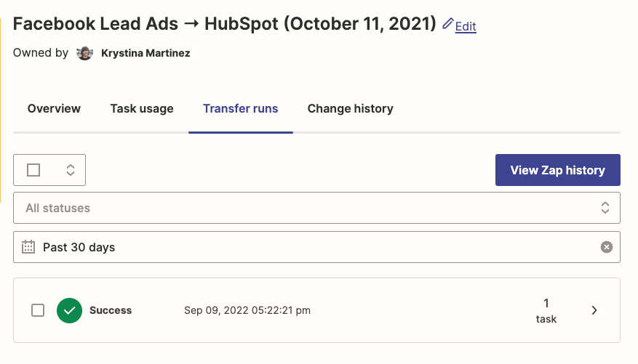Switch to the Task usage tab

click(x=142, y=108)
